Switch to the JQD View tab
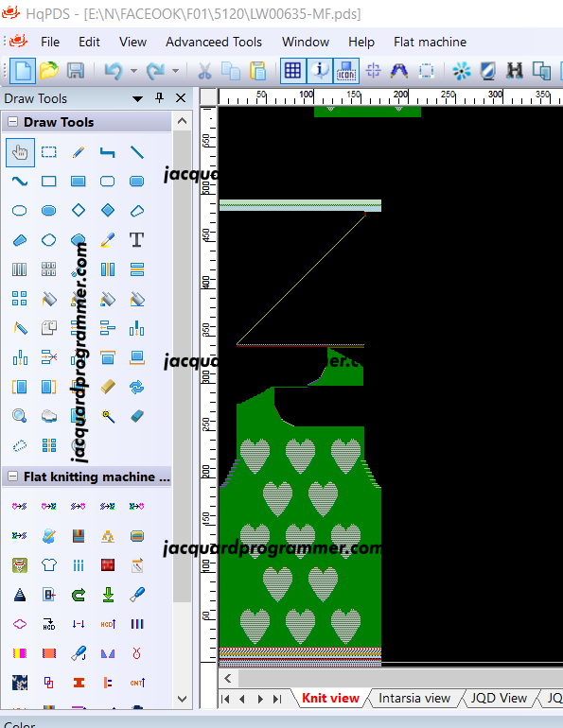Image resolution: width=563 pixels, height=728 pixels. (499, 699)
